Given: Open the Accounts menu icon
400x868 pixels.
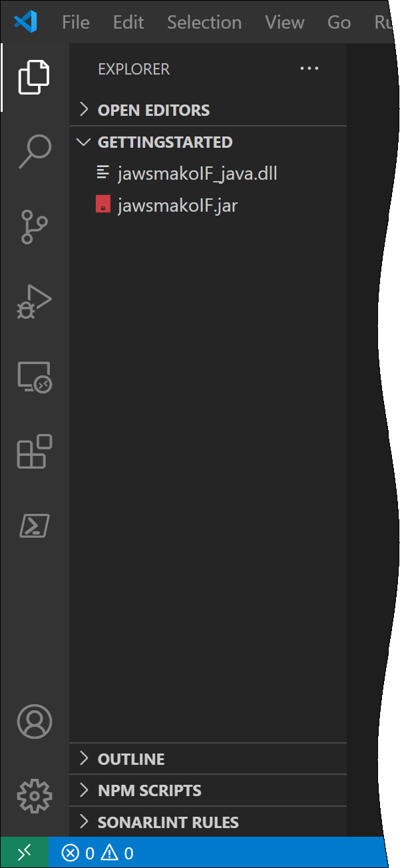Looking at the screenshot, I should (x=34, y=722).
